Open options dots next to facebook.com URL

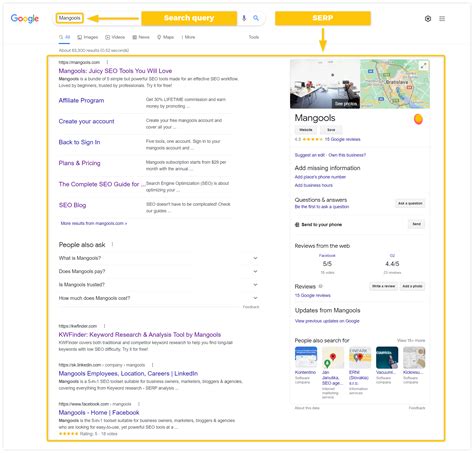coord(139,404)
